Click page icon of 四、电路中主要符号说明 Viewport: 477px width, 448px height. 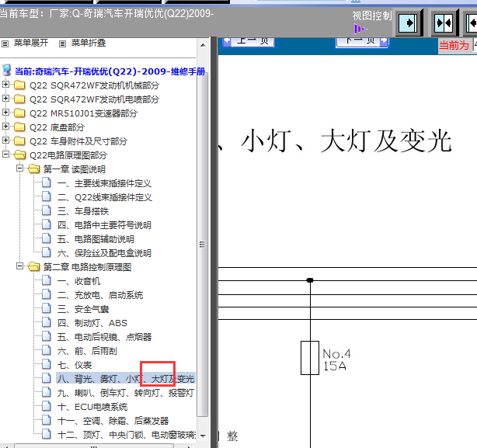(47, 224)
